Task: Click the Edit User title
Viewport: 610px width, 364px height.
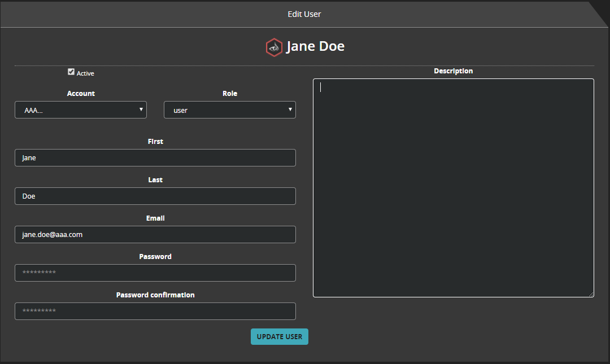Action: [x=304, y=14]
